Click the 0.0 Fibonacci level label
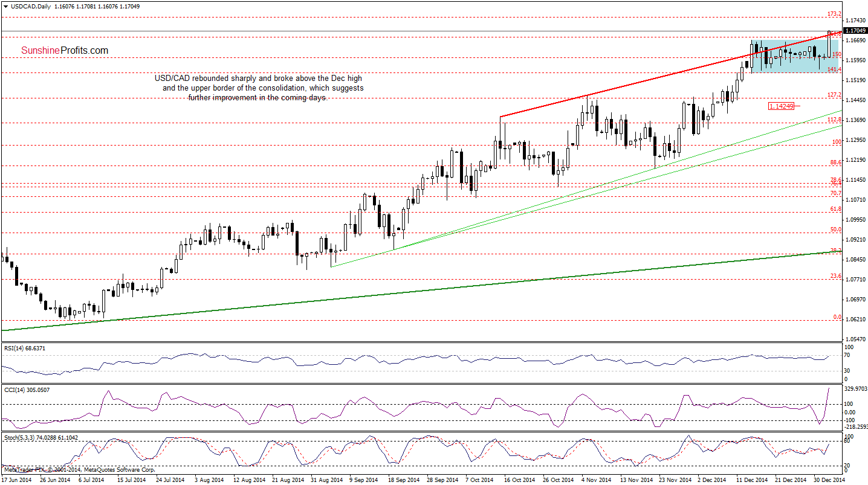Viewport: 868px width, 485px height. coord(838,316)
